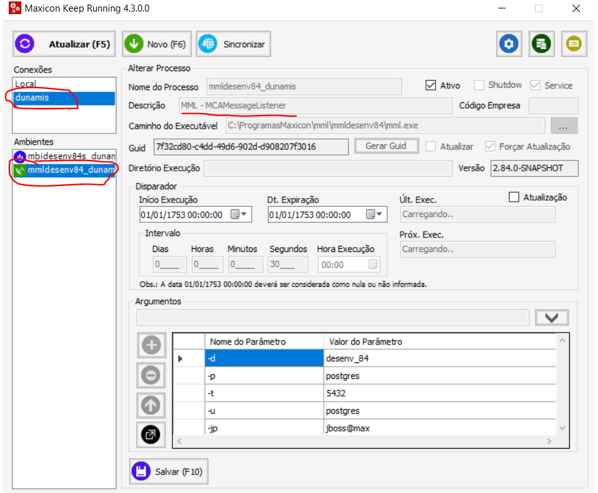
Task: Click the Guid text field
Action: 251,147
